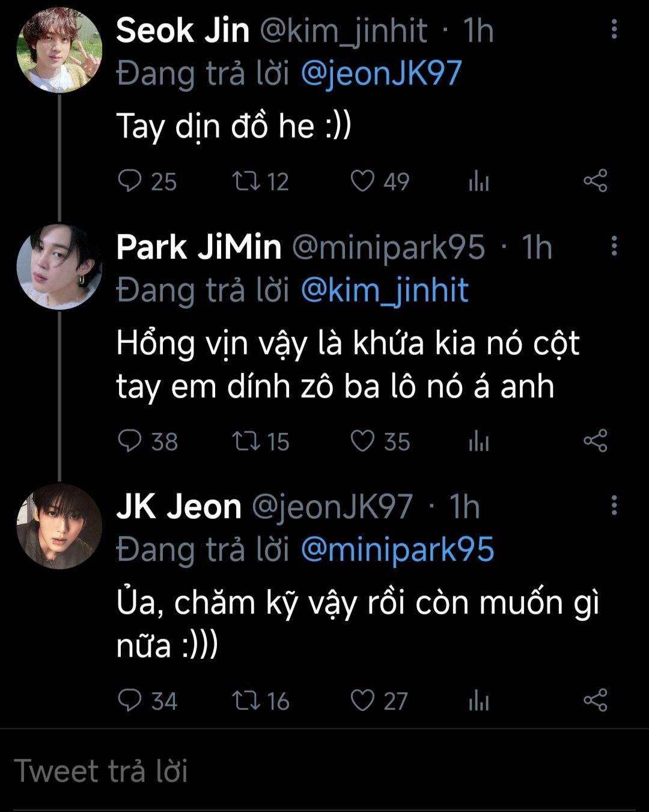The height and width of the screenshot is (812, 649).
Task: Reply to Seok Jin's tweet
Action: (x=129, y=181)
